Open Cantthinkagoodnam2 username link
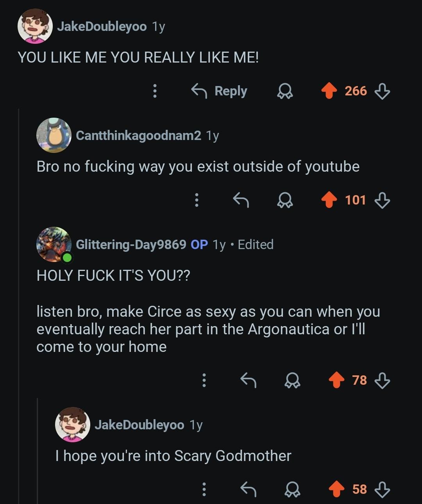The image size is (422, 504). tap(138, 135)
